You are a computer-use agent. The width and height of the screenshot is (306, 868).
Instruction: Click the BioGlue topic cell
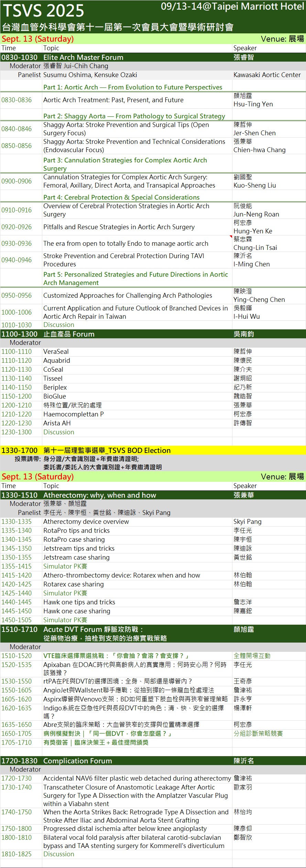click(x=55, y=396)
